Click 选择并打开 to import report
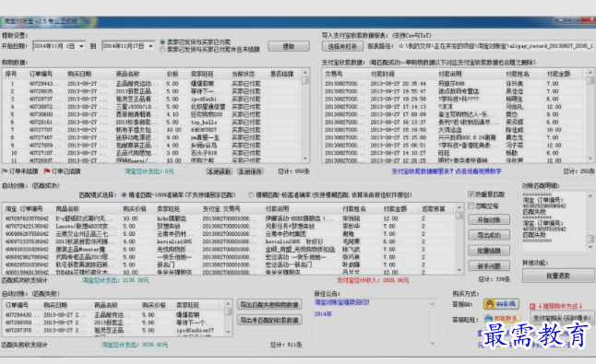The height and width of the screenshot is (364, 596). 342,46
